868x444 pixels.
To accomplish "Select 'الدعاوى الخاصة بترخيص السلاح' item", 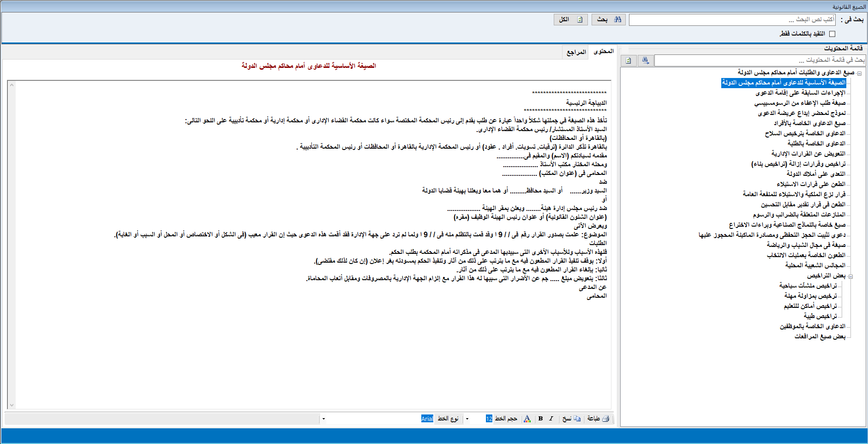I will pyautogui.click(x=805, y=133).
